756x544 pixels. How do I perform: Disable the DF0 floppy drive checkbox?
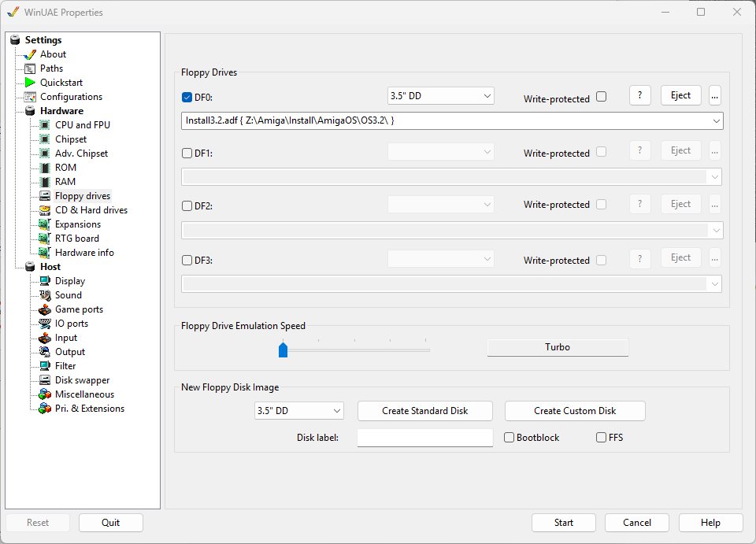[x=187, y=98]
